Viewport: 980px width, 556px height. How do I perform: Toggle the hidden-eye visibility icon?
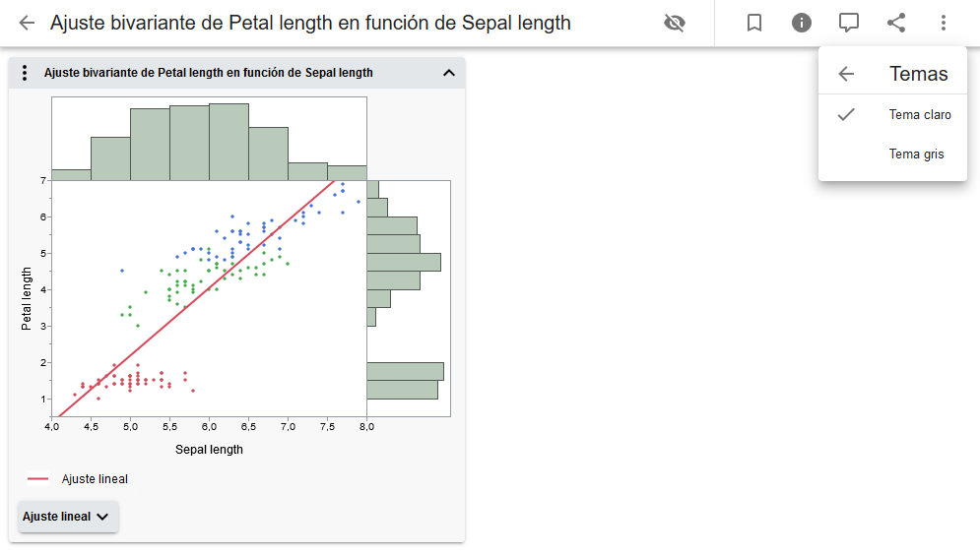675,23
